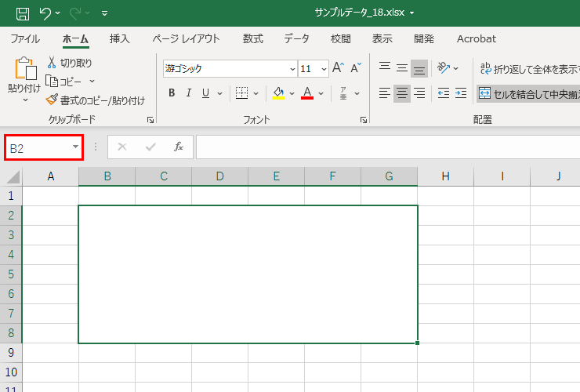580x392 pixels.
Task: Open the 游ゴシック font name dropdown
Action: (292, 69)
